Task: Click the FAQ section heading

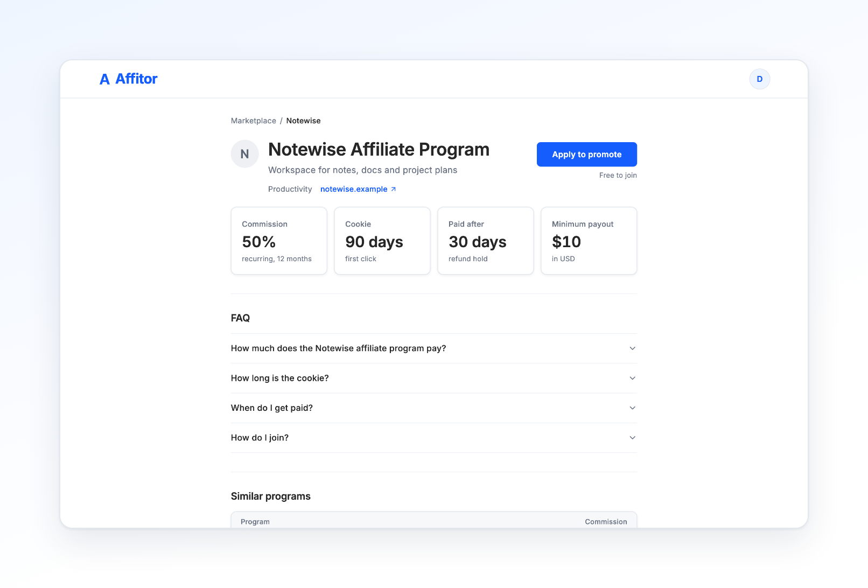Action: click(240, 318)
